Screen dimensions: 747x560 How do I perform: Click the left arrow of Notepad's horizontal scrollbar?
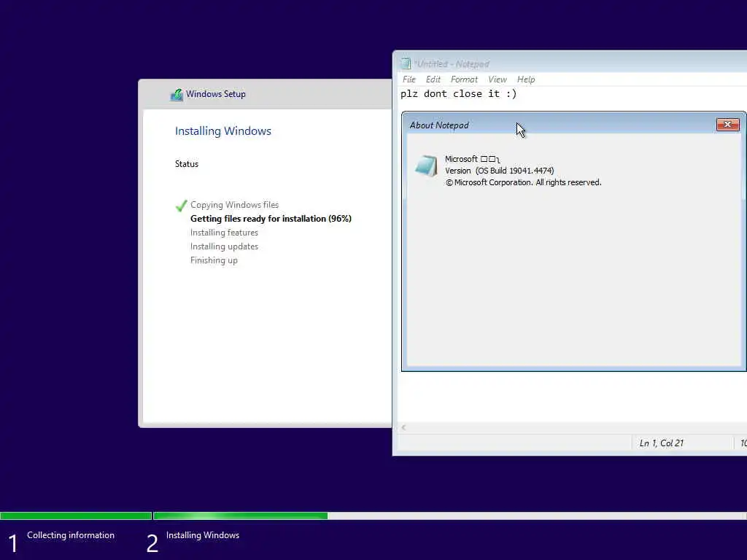coord(403,427)
